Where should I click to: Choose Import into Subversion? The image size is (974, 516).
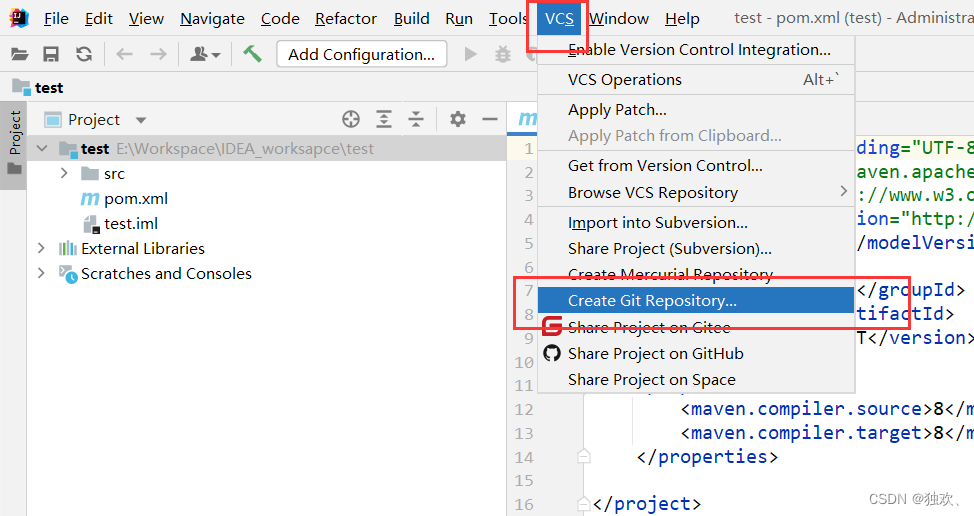coord(696,223)
